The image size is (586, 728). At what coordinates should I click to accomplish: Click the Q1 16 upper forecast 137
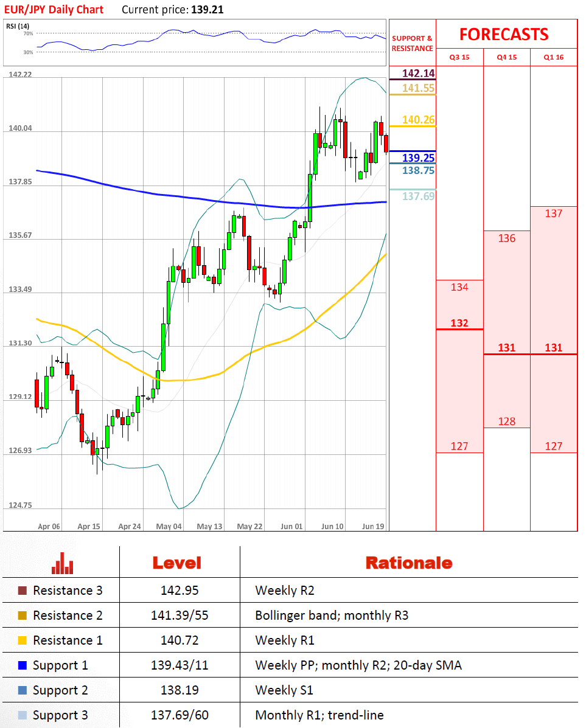click(554, 213)
